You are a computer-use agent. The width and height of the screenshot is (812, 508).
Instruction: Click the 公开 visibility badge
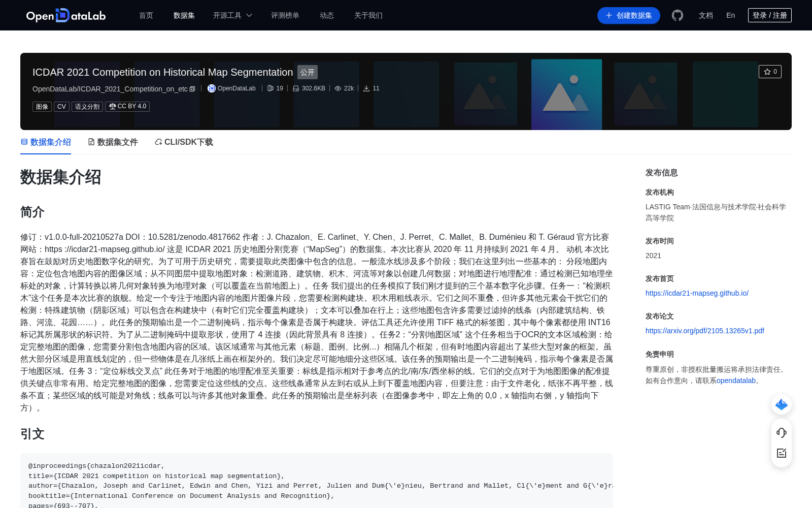(x=308, y=72)
